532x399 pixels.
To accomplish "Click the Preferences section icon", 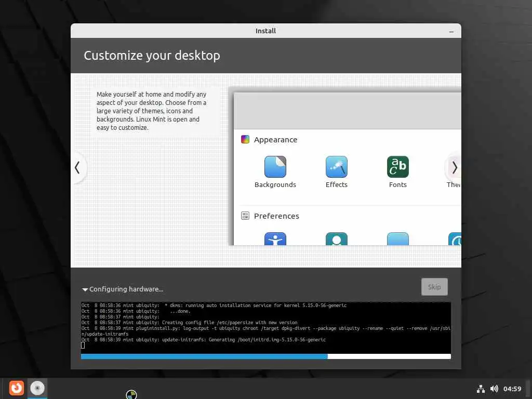I will pos(245,216).
